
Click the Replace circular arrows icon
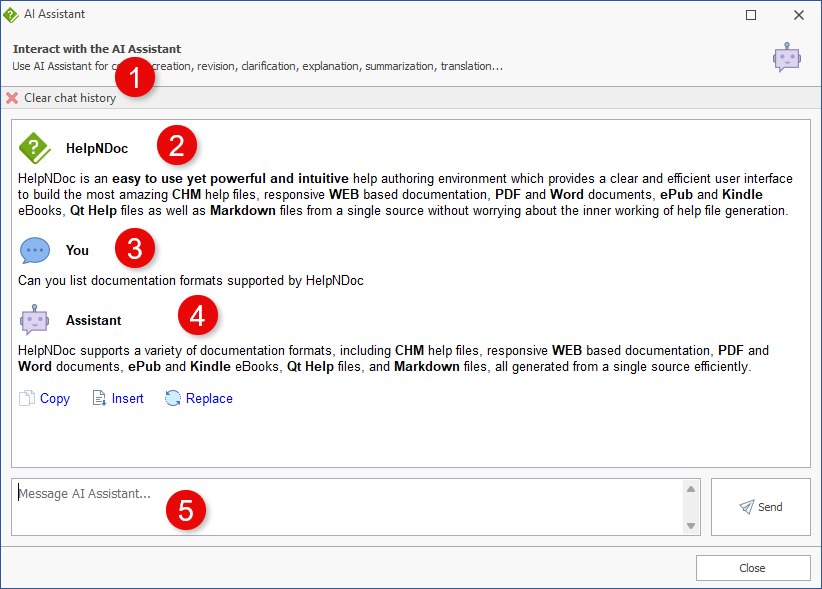[172, 398]
